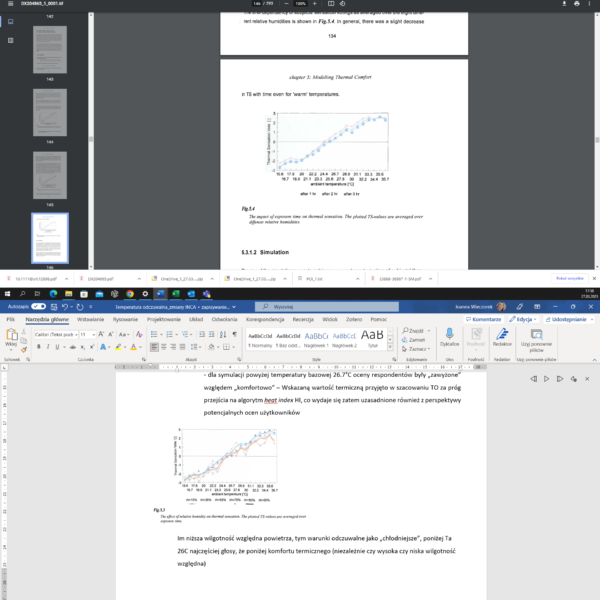The image size is (600, 600).
Task: Open the Aa change case dropdown
Action: 124,334
